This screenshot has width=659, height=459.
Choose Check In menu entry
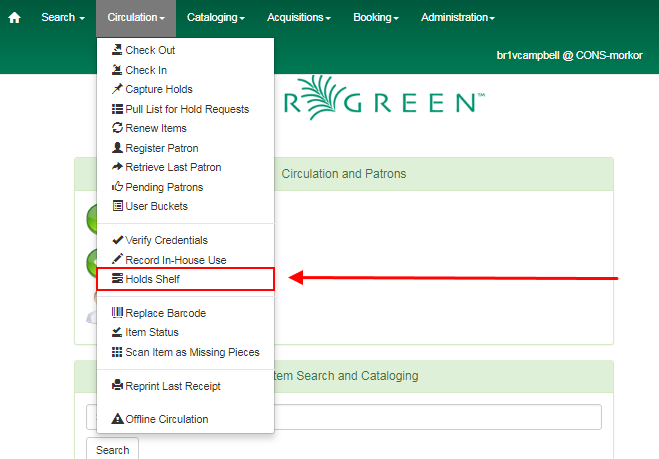[x=146, y=70]
